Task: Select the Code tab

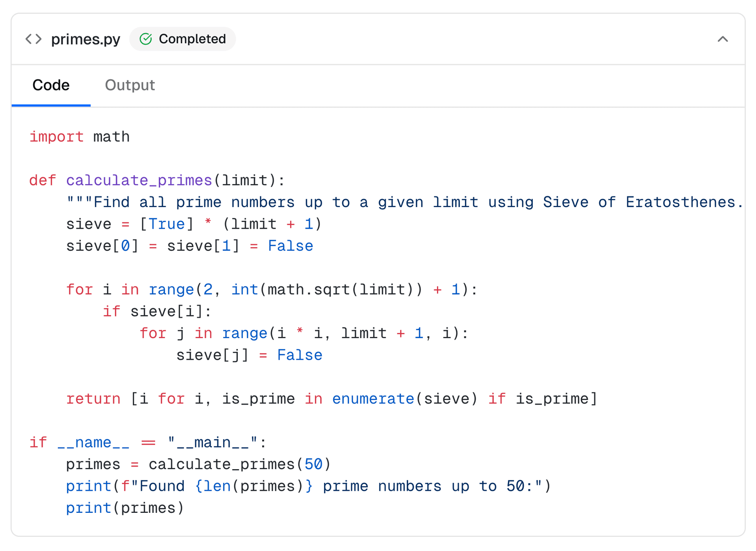Action: point(51,85)
